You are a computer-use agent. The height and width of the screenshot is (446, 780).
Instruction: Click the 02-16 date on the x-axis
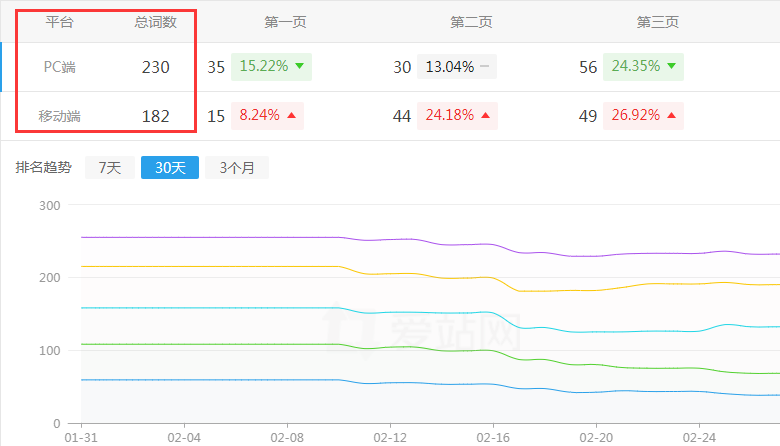click(493, 438)
